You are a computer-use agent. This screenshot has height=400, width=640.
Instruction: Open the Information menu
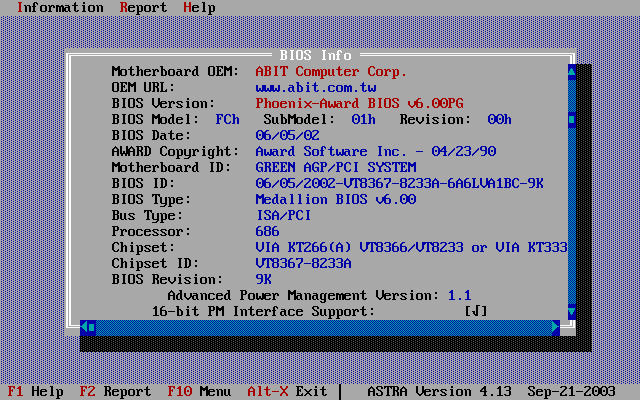coord(60,8)
